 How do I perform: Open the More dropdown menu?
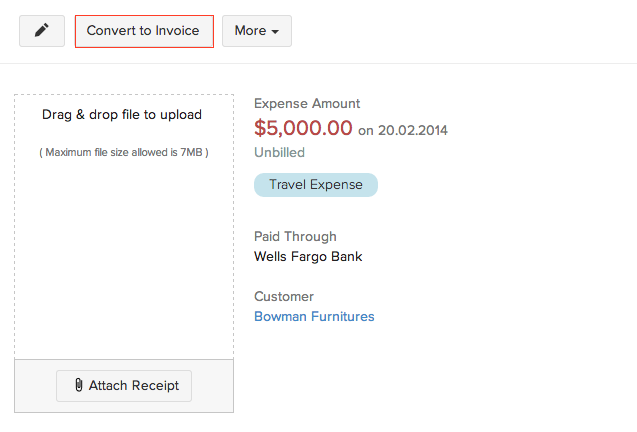tap(256, 31)
